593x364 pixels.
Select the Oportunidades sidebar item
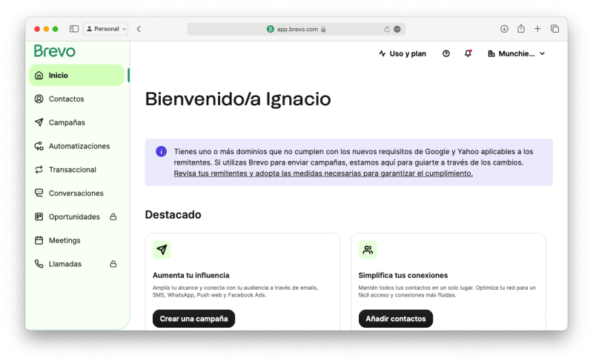coord(76,216)
